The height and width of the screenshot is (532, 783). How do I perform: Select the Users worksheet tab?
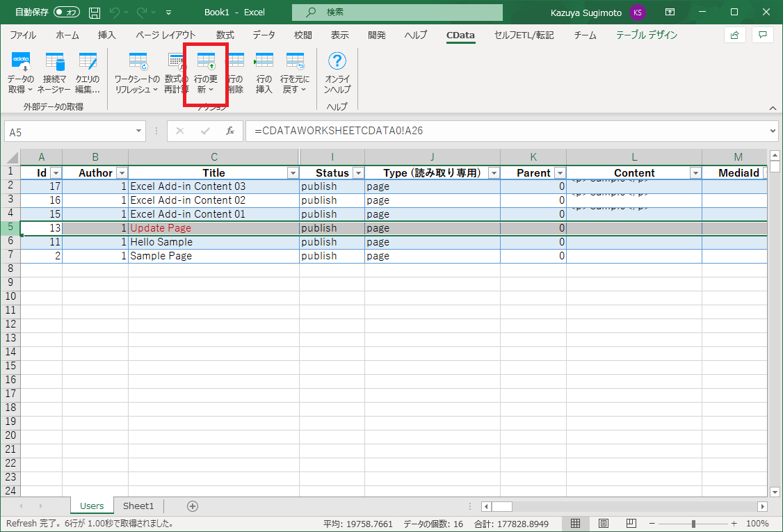click(92, 506)
